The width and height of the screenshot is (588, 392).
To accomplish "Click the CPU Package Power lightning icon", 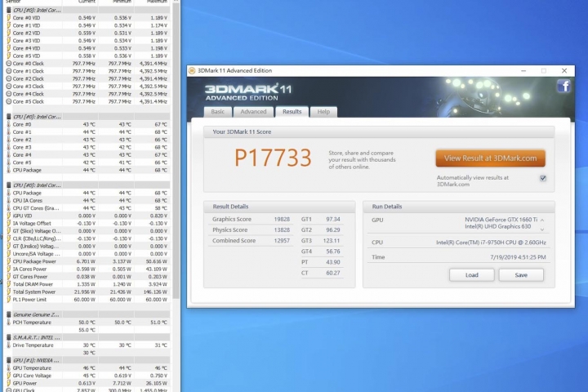I will (9, 261).
